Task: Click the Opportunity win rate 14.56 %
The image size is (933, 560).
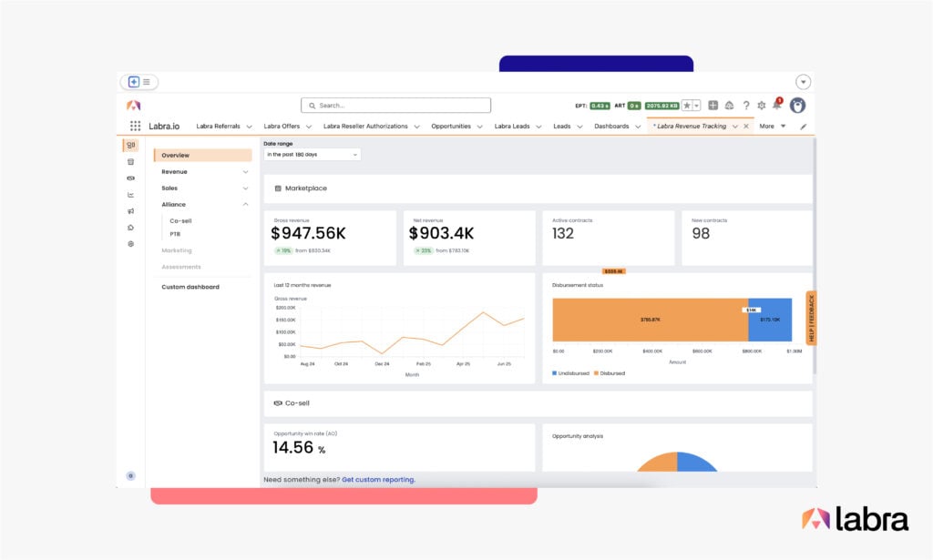Action: [299, 448]
